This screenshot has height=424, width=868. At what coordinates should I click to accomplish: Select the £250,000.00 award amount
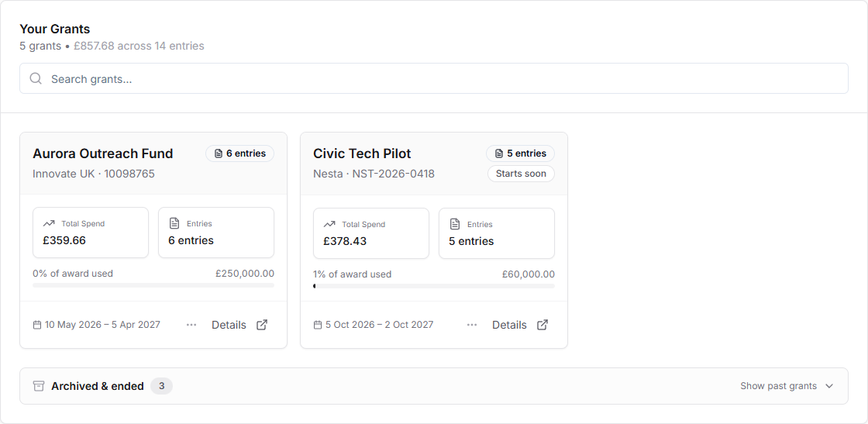coord(245,274)
